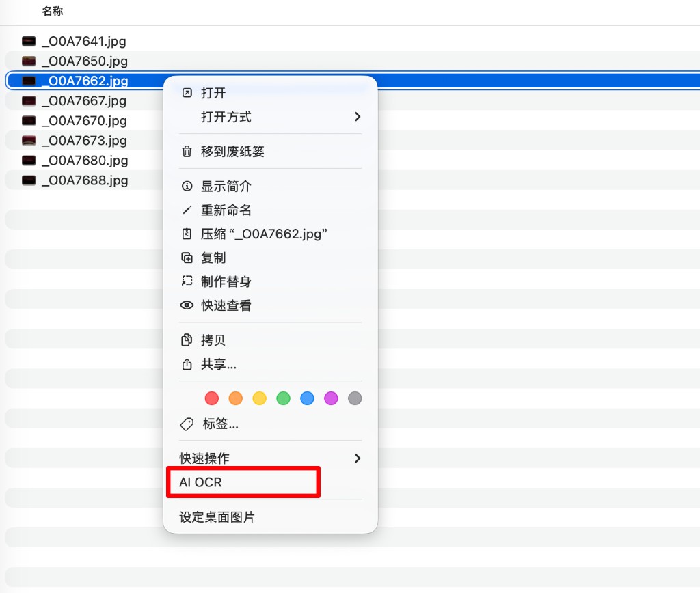The width and height of the screenshot is (700, 593).
Task: Apply the blue color tag
Action: [x=307, y=398]
